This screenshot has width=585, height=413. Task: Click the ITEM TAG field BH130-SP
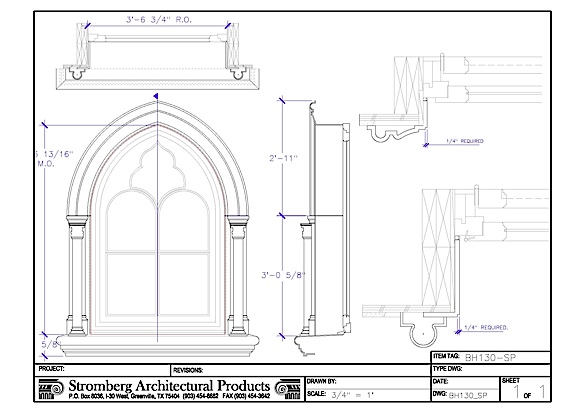click(x=491, y=357)
